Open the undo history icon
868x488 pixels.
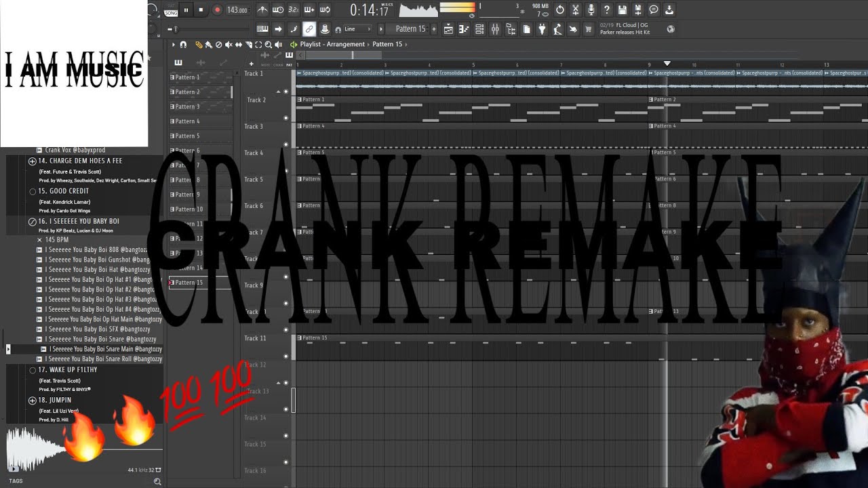tap(560, 9)
